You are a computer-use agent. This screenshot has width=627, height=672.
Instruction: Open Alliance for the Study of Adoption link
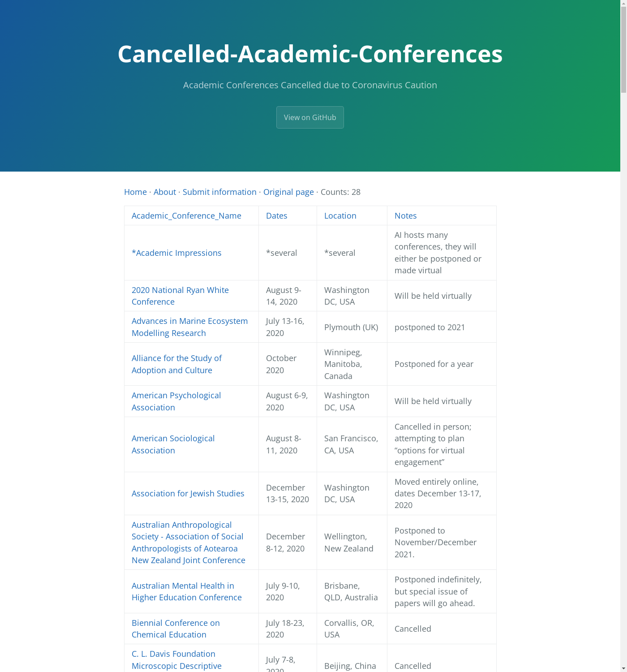pyautogui.click(x=176, y=364)
